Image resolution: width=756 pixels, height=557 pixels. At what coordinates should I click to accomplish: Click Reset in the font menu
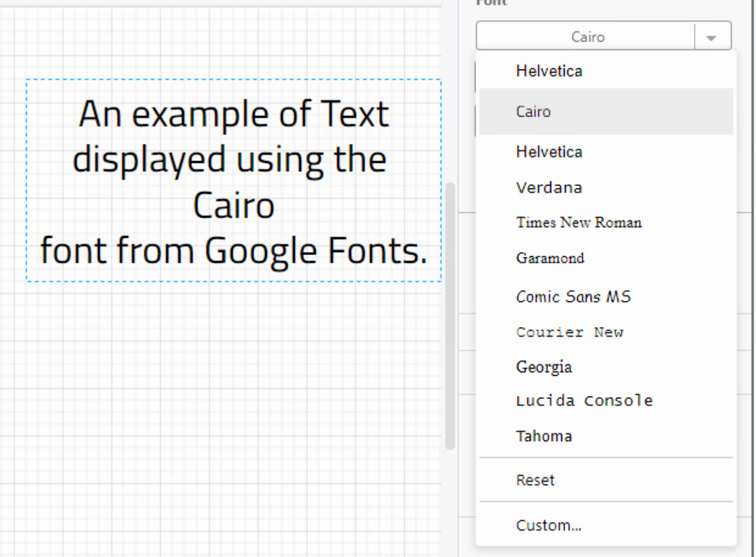[606, 480]
